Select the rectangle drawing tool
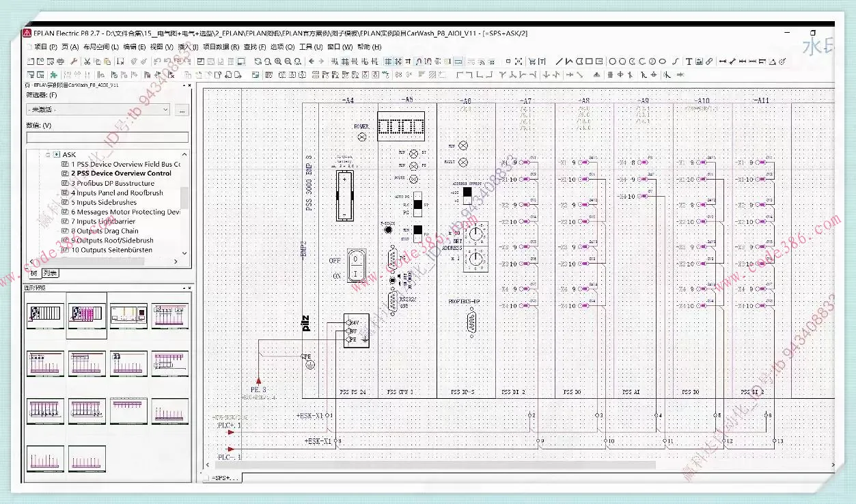856x504 pixels. click(x=589, y=61)
